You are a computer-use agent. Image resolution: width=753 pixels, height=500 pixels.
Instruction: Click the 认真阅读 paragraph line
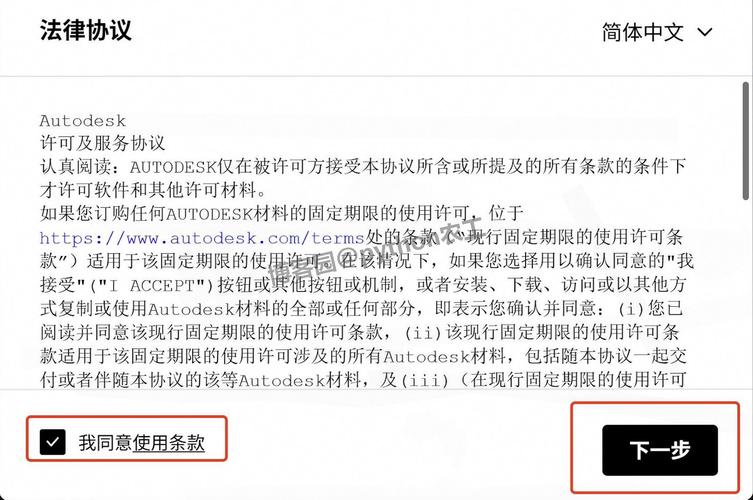363,167
